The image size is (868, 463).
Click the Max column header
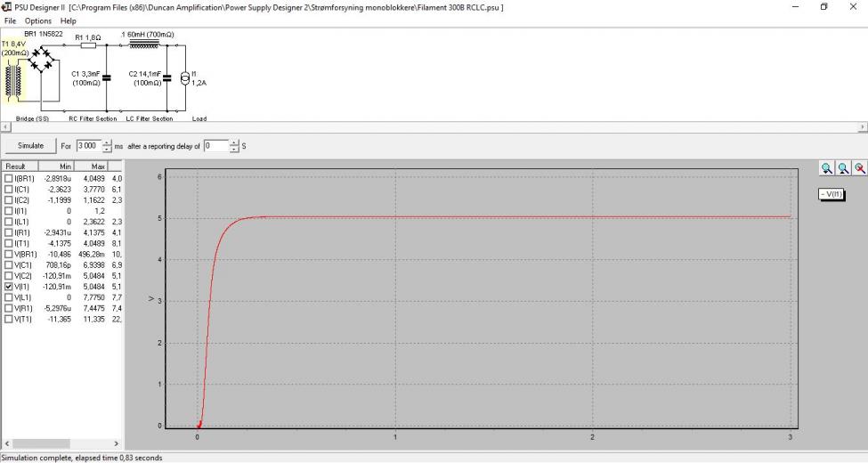coord(92,167)
